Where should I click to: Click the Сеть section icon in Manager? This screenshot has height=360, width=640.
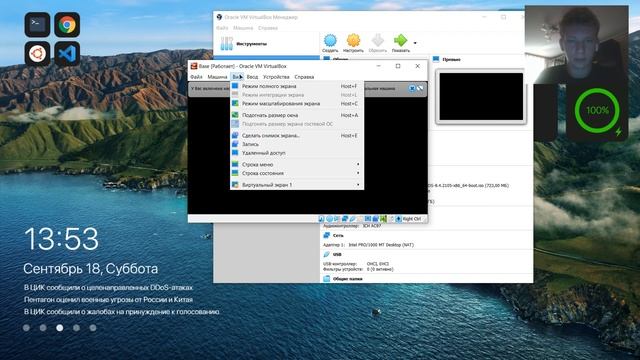click(x=327, y=236)
